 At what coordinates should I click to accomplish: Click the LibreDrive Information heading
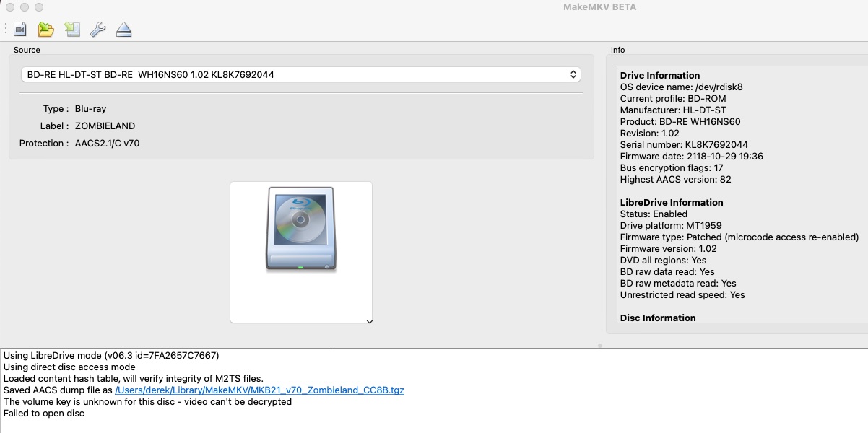tap(672, 203)
